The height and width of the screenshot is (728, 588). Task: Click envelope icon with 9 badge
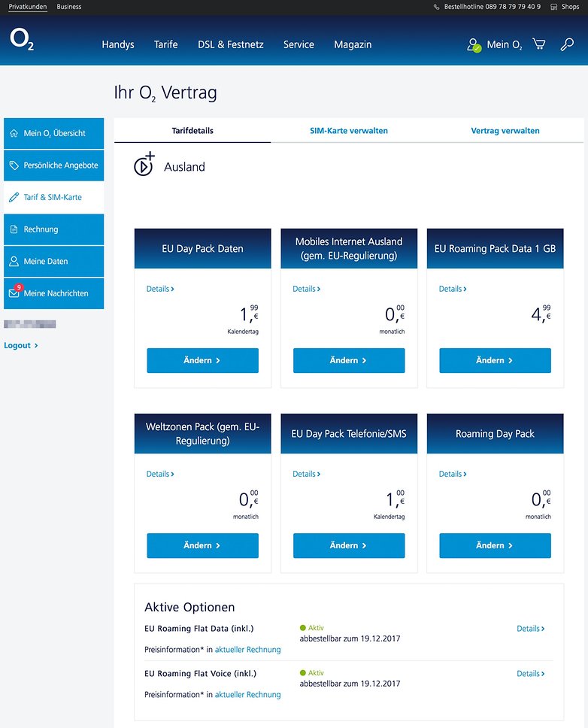coord(15,292)
